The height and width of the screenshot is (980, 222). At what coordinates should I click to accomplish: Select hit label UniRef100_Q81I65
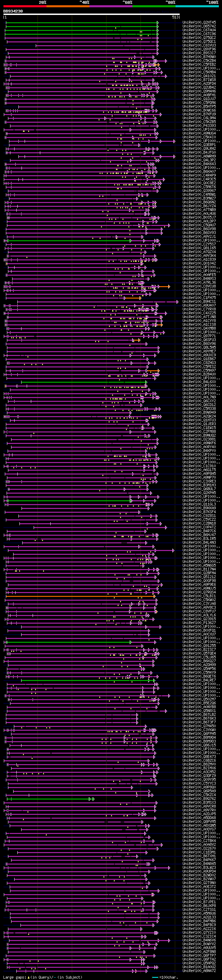[x=199, y=248]
